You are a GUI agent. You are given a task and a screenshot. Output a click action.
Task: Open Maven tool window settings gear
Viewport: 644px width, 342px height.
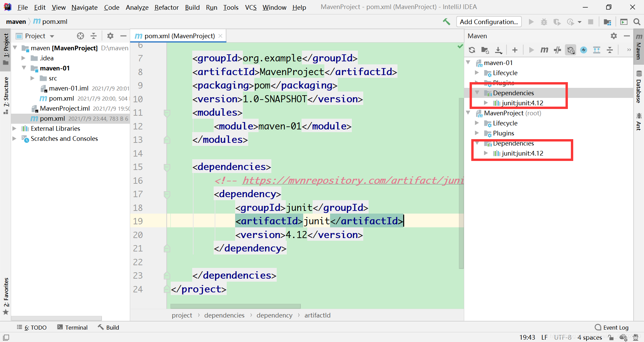(614, 36)
